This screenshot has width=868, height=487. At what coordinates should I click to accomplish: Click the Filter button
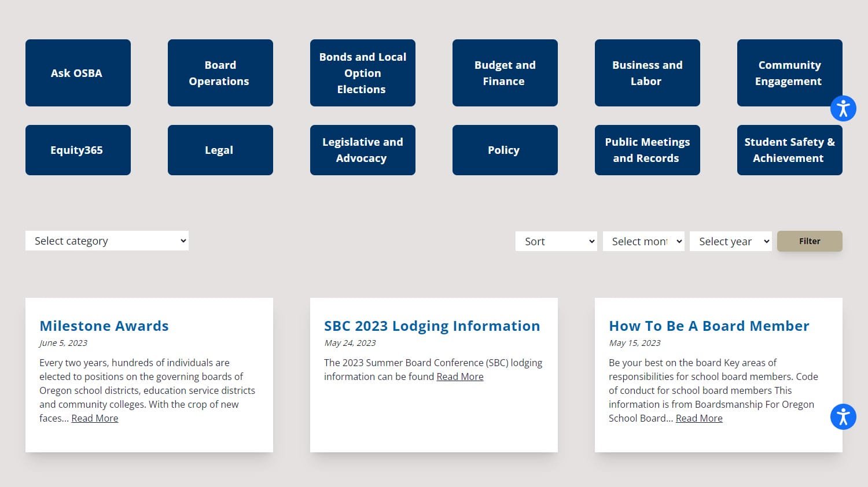pos(809,241)
